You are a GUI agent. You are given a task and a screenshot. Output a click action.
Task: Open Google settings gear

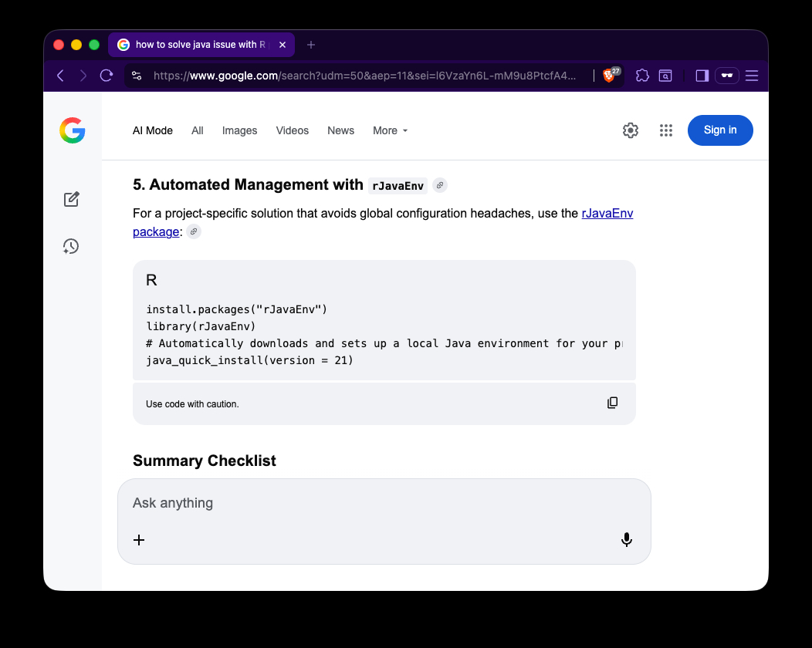click(x=631, y=130)
